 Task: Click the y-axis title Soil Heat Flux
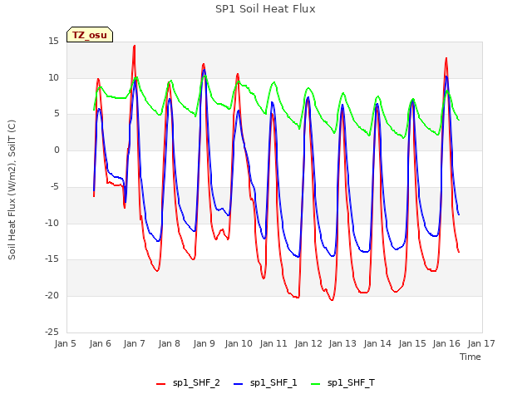[x=12, y=190]
